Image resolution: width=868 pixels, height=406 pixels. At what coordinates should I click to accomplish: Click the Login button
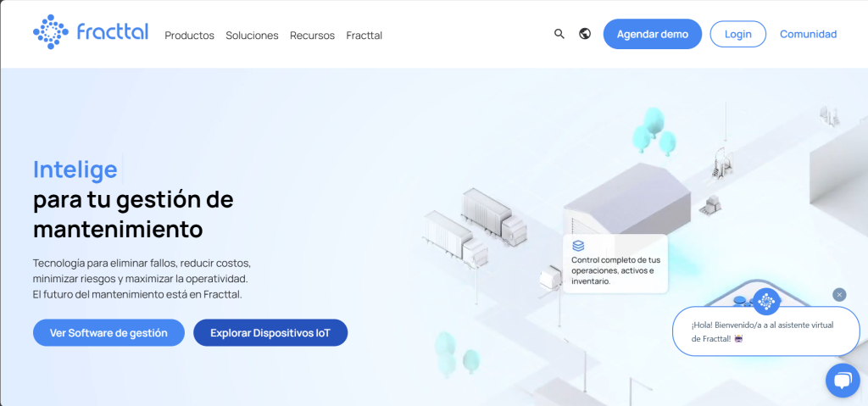[737, 34]
